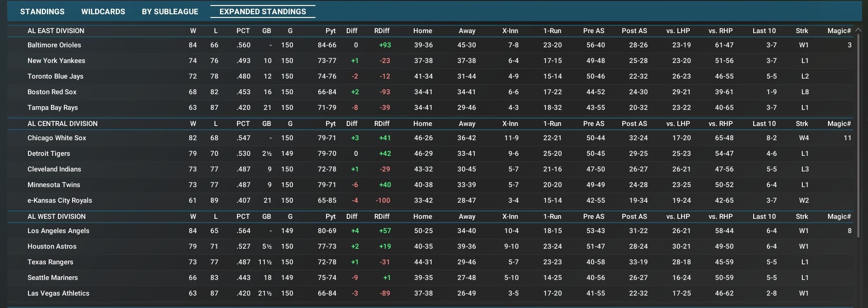Screen dimensions: 868x308
Task: Click the Minnesota Twins team name
Action: point(54,185)
